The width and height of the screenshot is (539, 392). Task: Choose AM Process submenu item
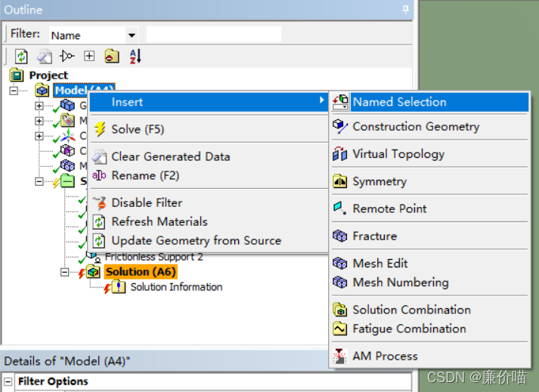point(430,357)
